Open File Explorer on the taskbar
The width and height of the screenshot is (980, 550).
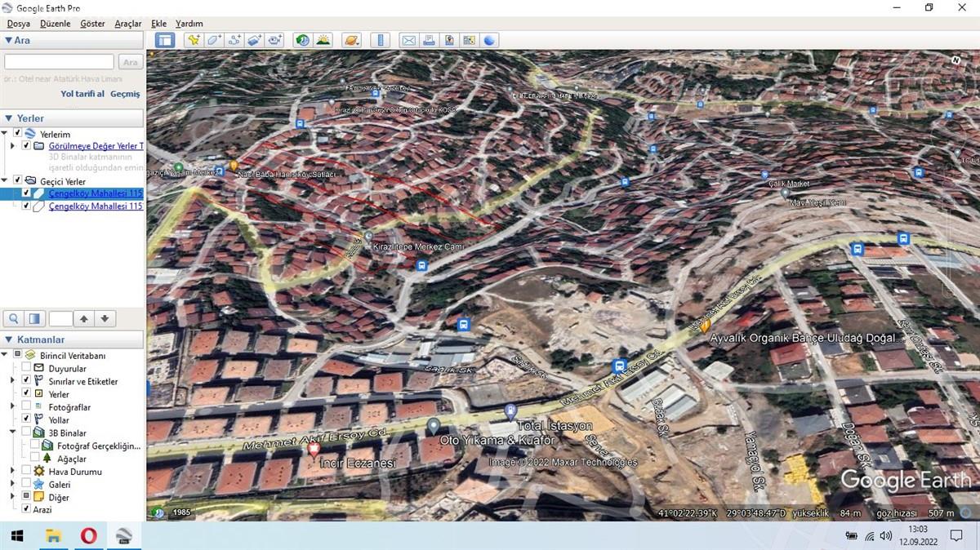click(x=53, y=536)
